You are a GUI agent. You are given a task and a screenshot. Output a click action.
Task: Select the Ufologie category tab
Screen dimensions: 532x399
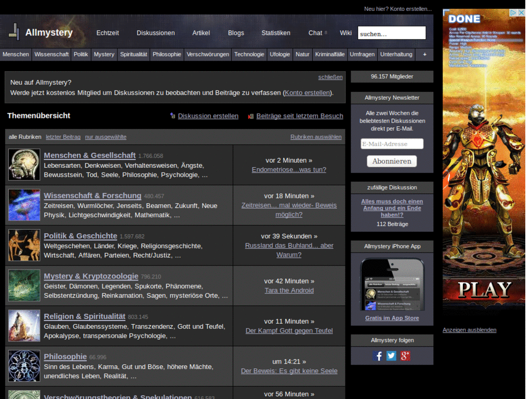click(x=280, y=54)
